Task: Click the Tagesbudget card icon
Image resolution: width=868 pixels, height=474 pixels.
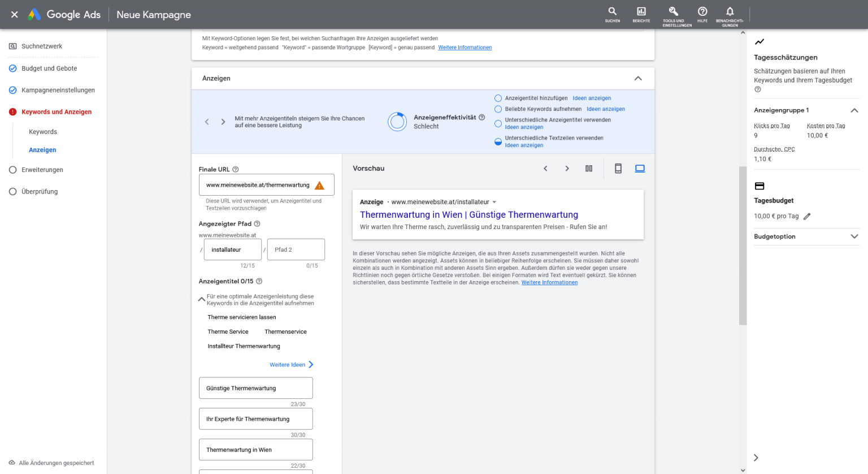Action: [759, 186]
